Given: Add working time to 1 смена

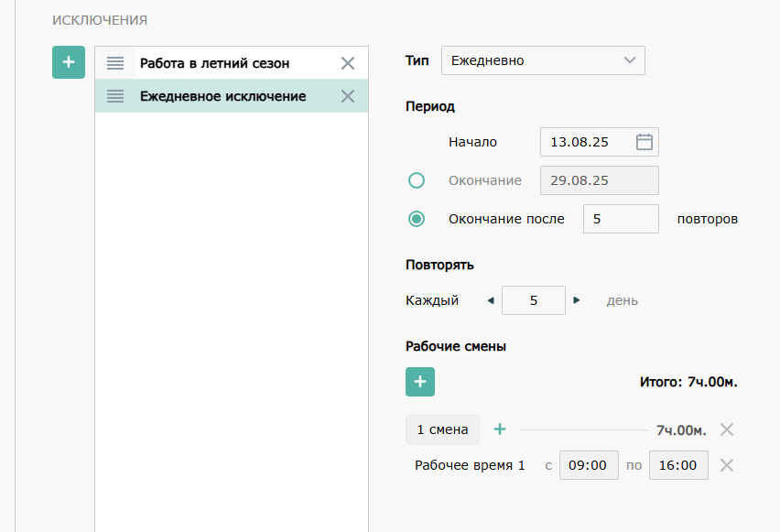Looking at the screenshot, I should coord(500,429).
